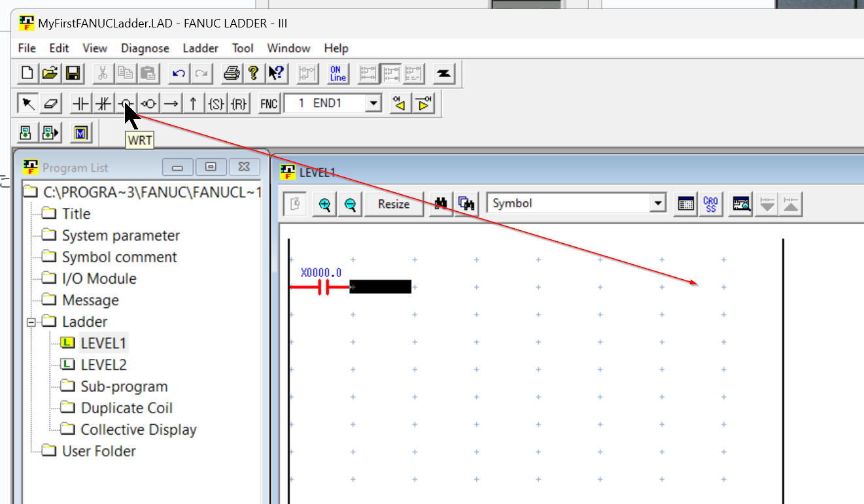Click the multi-window binoculars search icon
Image resolution: width=864 pixels, height=504 pixels.
click(466, 204)
